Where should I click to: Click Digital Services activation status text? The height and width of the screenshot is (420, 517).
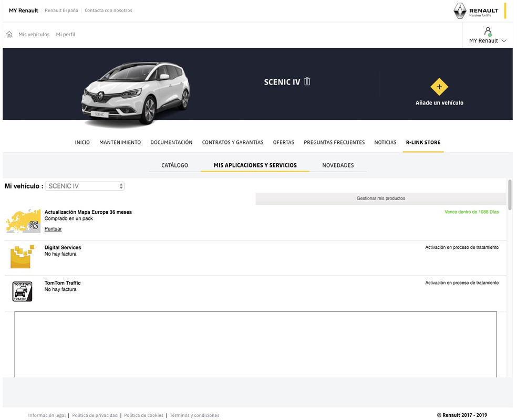[x=462, y=247]
